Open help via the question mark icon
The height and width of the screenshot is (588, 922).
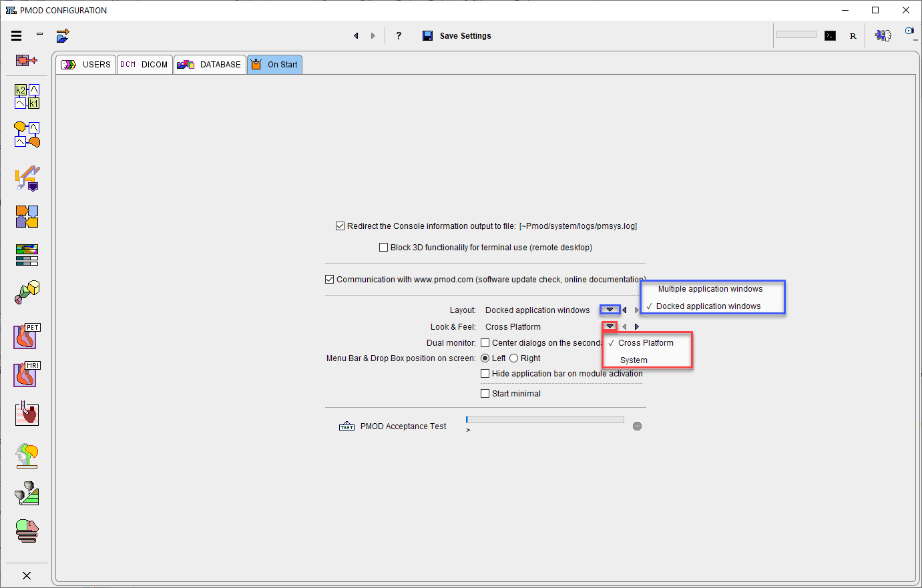399,36
